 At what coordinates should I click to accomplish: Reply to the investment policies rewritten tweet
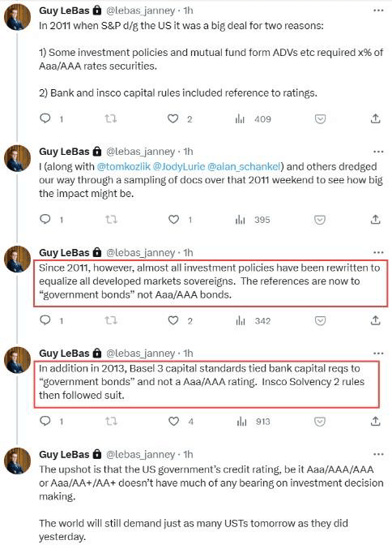tap(45, 319)
